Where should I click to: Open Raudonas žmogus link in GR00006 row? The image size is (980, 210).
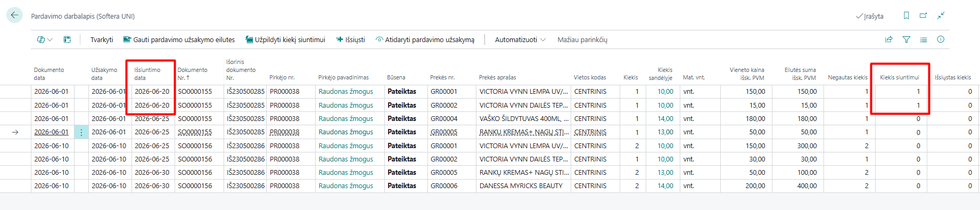click(346, 185)
